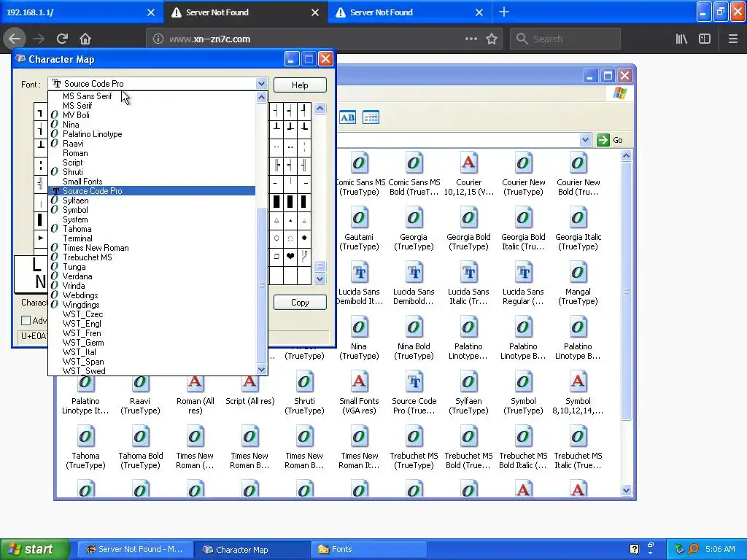Image resolution: width=747 pixels, height=560 pixels.
Task: Click the 5:06 AM clock in tray
Action: 720,549
